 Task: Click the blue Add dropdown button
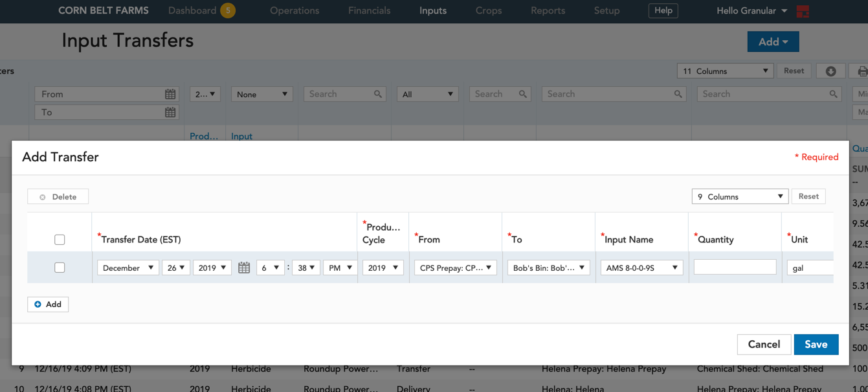click(773, 41)
